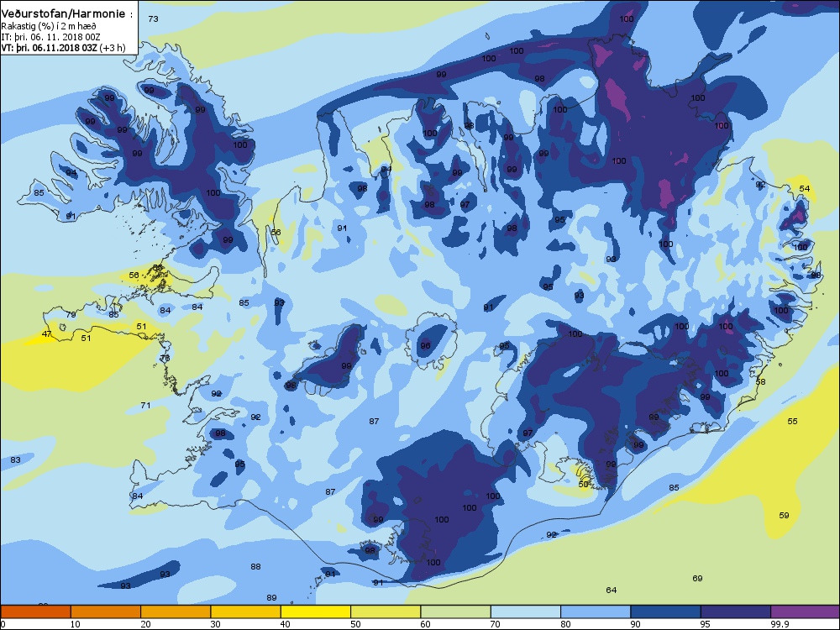The image size is (840, 630).
Task: Pick the 70–80 light blue legend swatch
Action: [x=526, y=612]
